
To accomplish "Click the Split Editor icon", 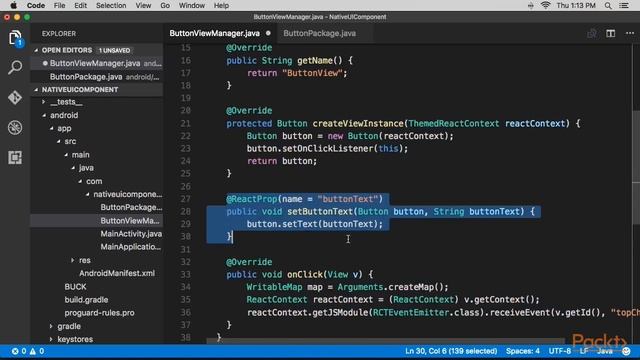I will (610, 33).
